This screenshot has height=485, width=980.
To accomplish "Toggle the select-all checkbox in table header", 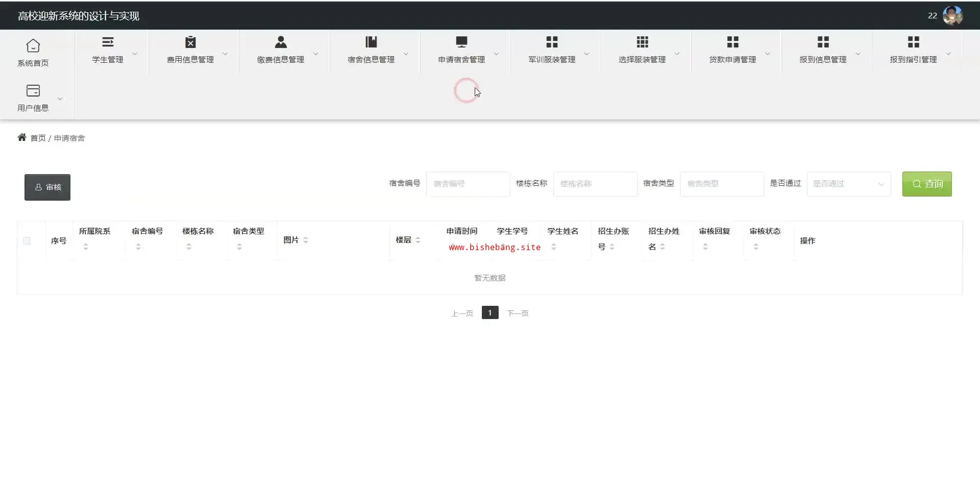I will point(27,241).
